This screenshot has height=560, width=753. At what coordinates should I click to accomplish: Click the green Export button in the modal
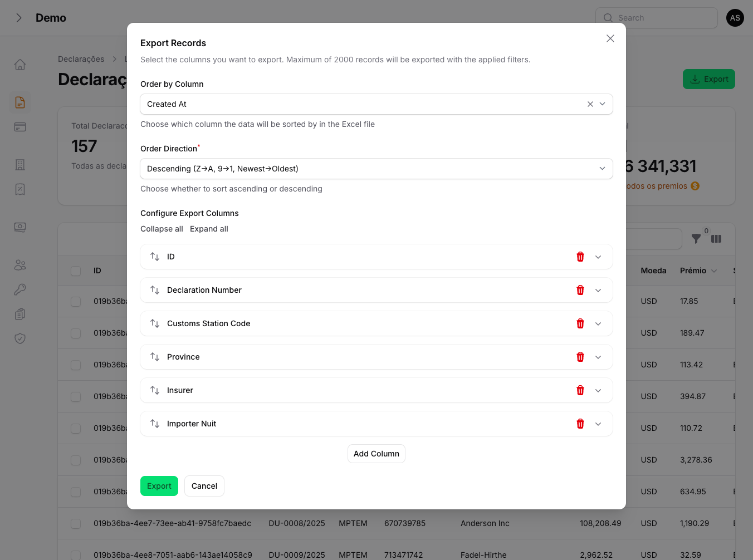click(x=159, y=486)
